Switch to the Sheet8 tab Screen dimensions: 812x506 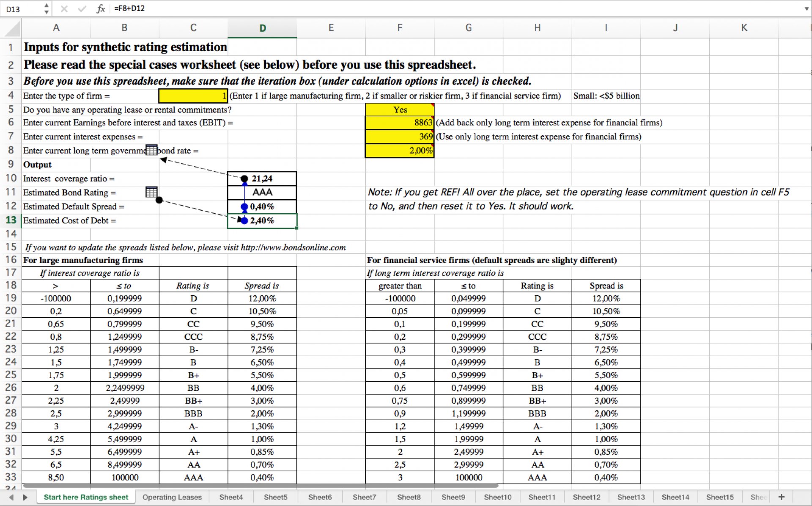(409, 497)
